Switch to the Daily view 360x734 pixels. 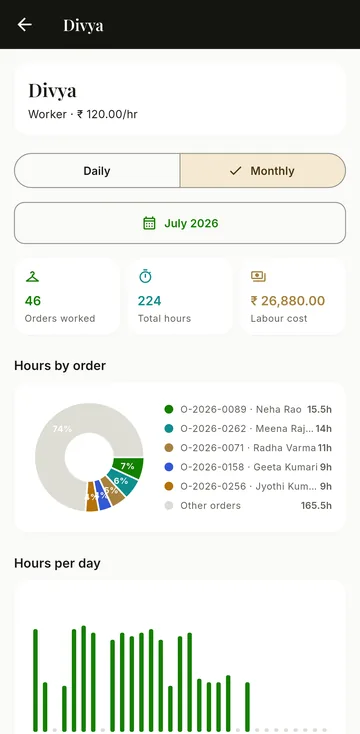[97, 171]
